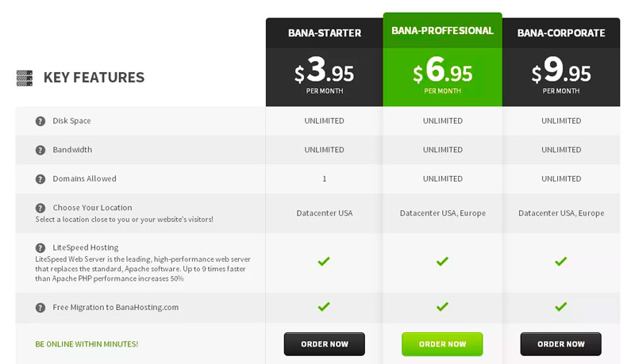Click the $3.95 per month price
The image size is (635, 364).
(325, 75)
